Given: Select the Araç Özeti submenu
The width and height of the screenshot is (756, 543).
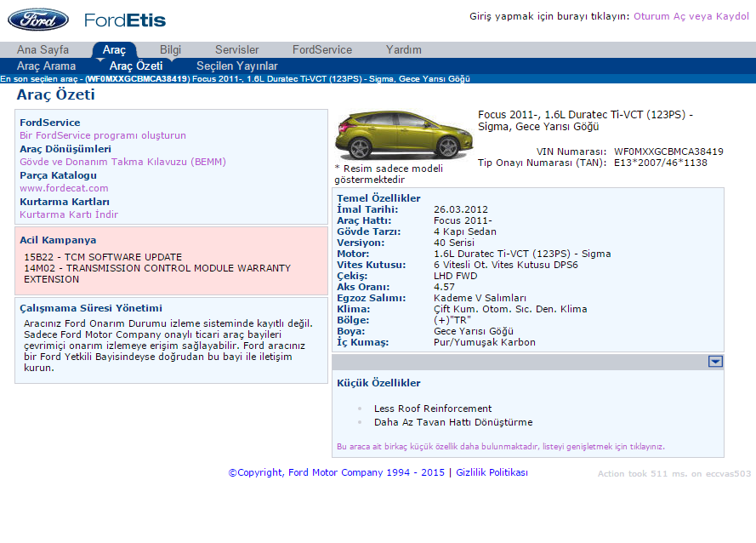Looking at the screenshot, I should 136,66.
